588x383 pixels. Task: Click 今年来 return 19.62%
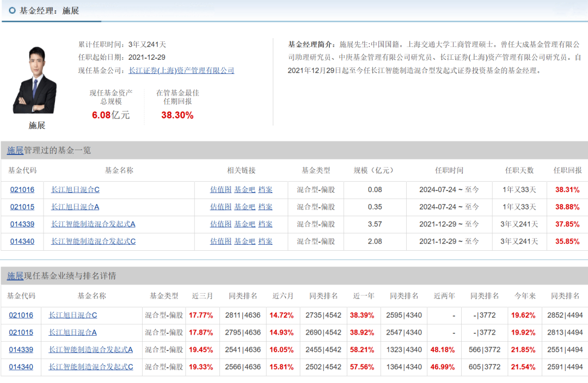(523, 315)
